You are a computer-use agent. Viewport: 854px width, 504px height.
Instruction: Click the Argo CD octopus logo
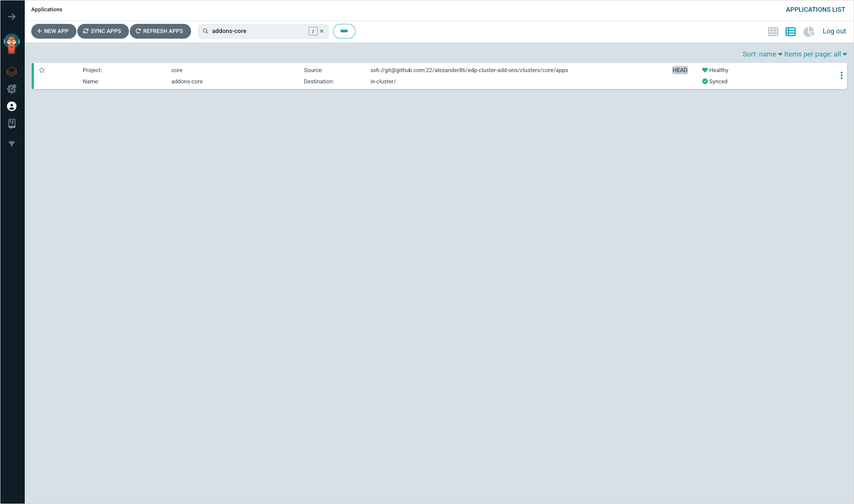pos(12,43)
